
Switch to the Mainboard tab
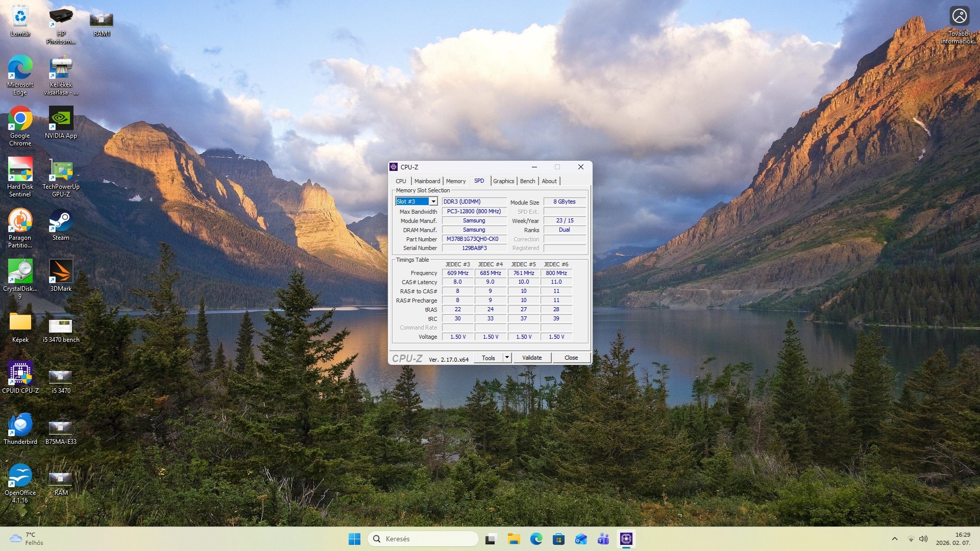click(x=427, y=181)
